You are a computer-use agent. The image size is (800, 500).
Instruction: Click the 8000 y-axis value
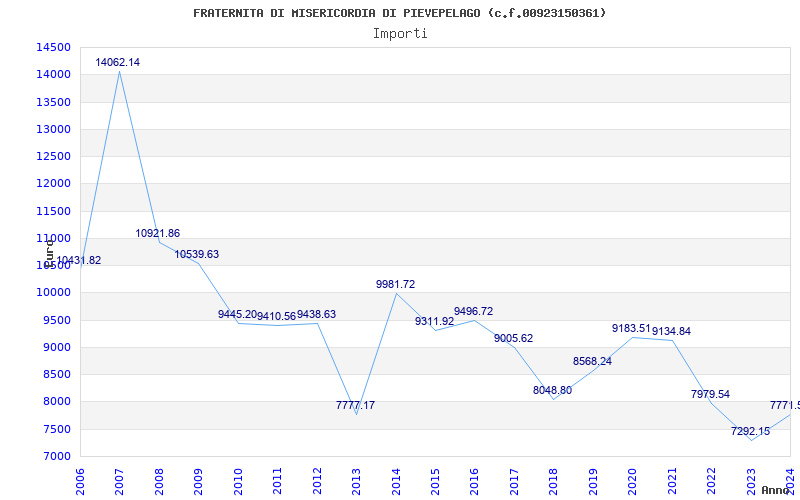(x=56, y=402)
